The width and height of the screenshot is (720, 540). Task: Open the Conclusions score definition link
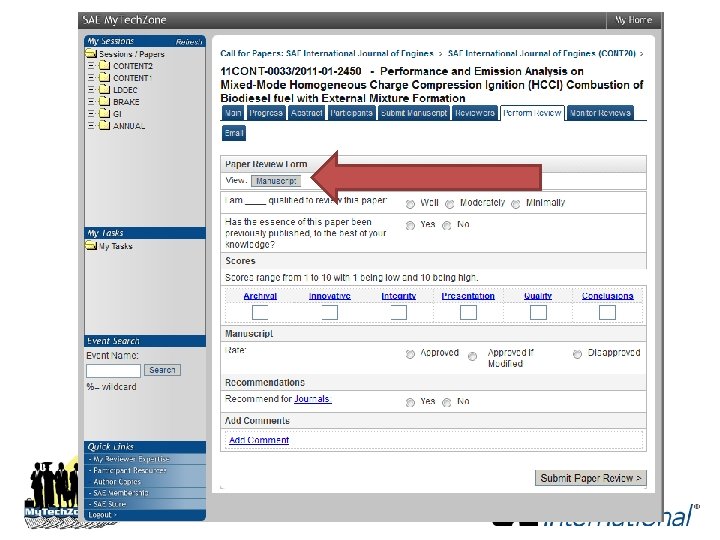[x=608, y=296]
